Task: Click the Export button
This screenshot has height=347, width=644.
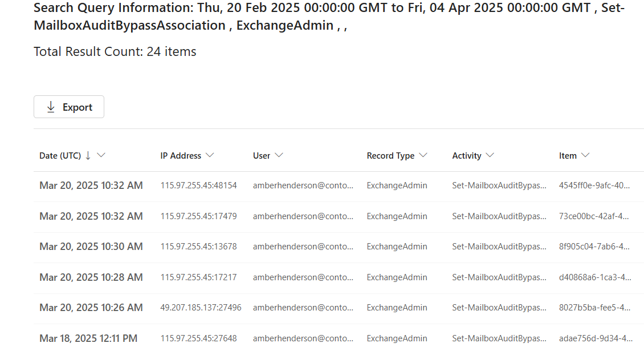Action: tap(68, 107)
